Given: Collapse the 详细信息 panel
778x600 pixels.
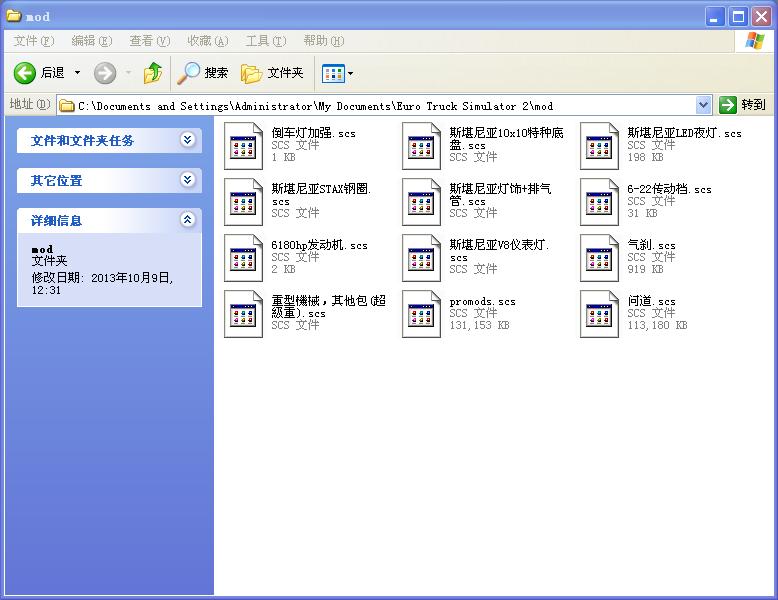Looking at the screenshot, I should point(187,220).
